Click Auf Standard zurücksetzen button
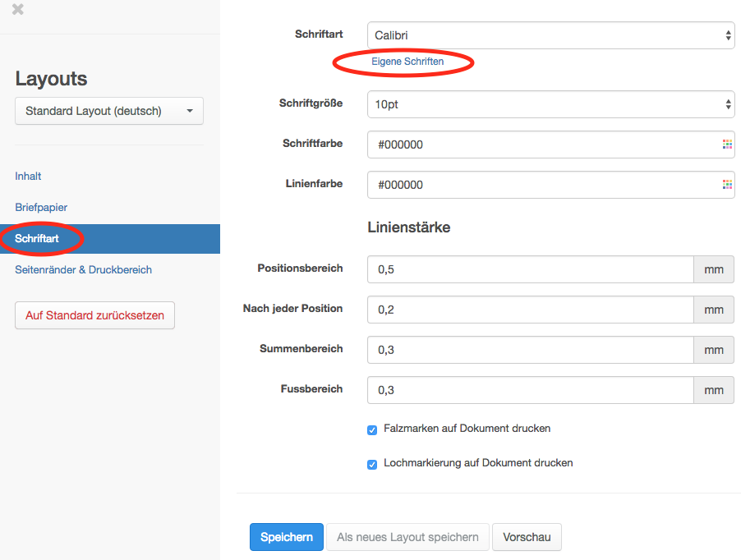 (95, 315)
